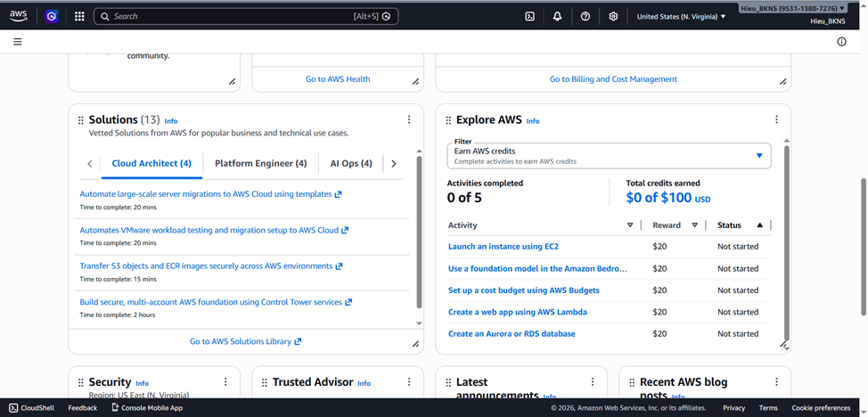The width and height of the screenshot is (868, 417).
Task: Open Explore AWS widget three-dot menu
Action: tap(777, 119)
